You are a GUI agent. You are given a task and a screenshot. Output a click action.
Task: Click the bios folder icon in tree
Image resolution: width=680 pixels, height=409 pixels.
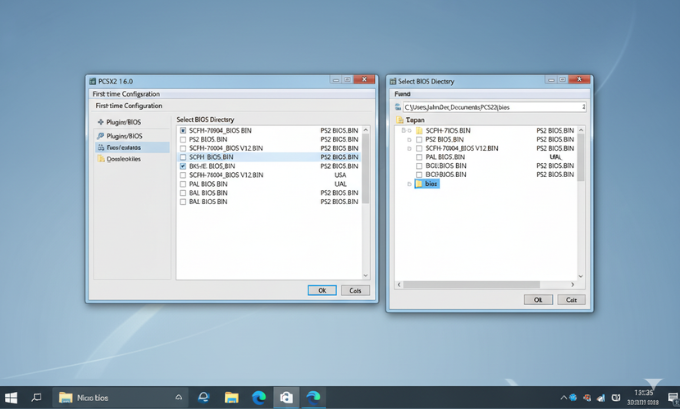click(x=419, y=184)
